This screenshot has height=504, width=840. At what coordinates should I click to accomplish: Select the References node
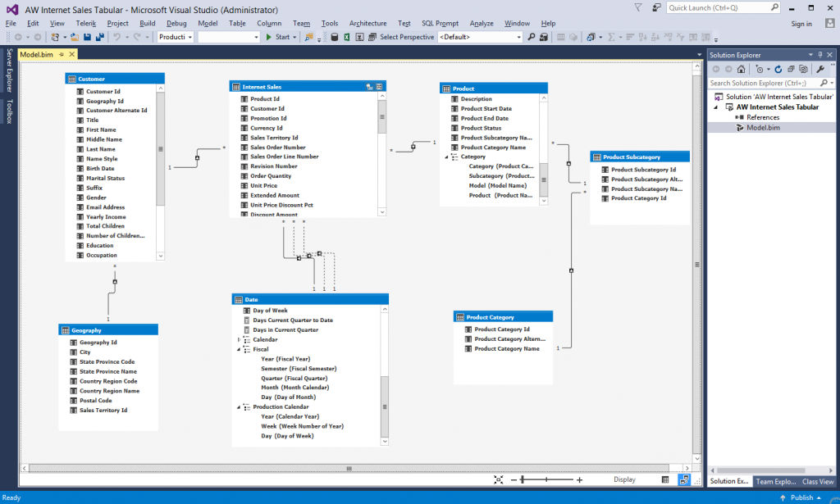[x=763, y=117]
